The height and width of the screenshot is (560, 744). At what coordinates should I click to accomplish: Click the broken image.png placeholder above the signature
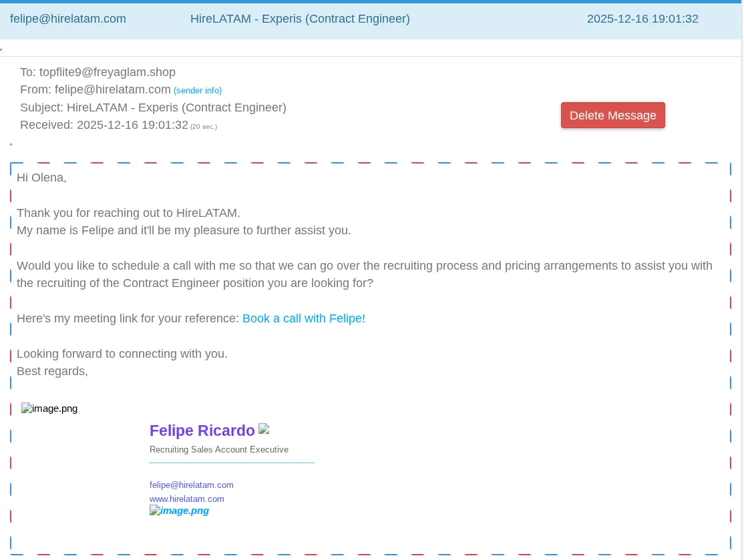(49, 408)
